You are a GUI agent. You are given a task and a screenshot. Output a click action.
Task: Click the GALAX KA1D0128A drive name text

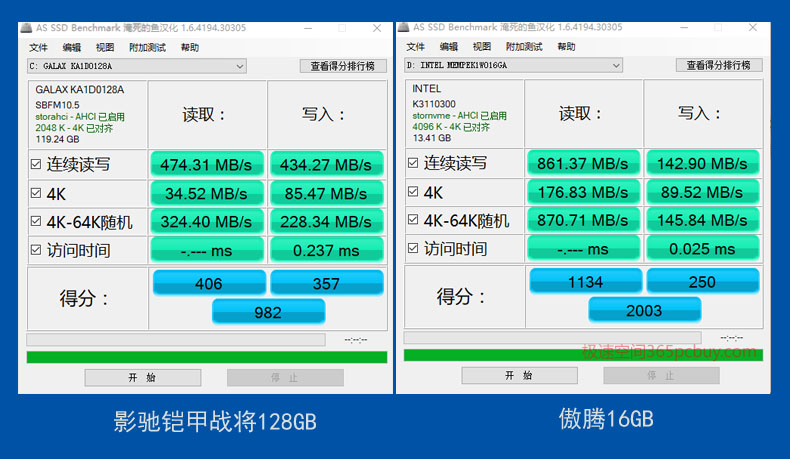(x=80, y=90)
